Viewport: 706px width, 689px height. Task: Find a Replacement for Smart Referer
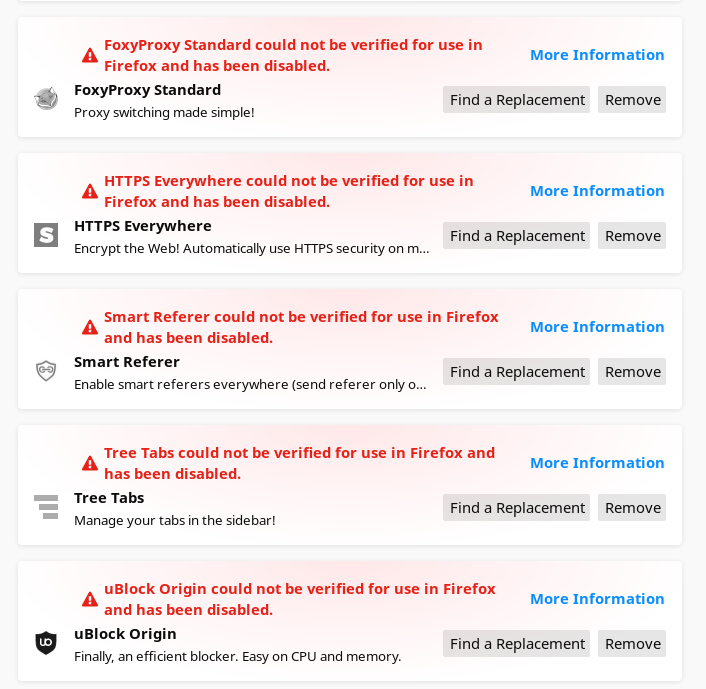tap(517, 372)
